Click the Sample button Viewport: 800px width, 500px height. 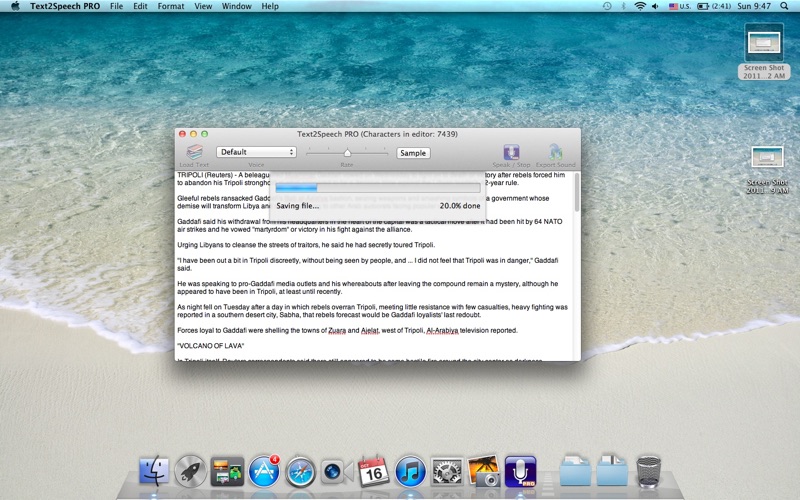[413, 153]
